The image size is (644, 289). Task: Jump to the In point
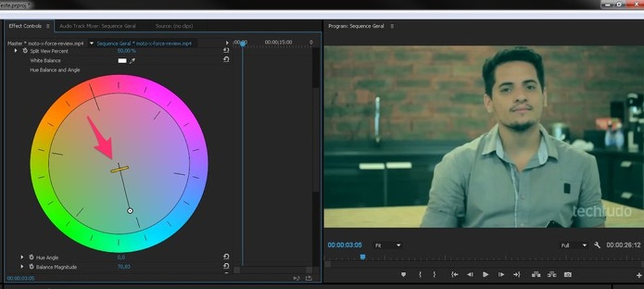coord(454,275)
